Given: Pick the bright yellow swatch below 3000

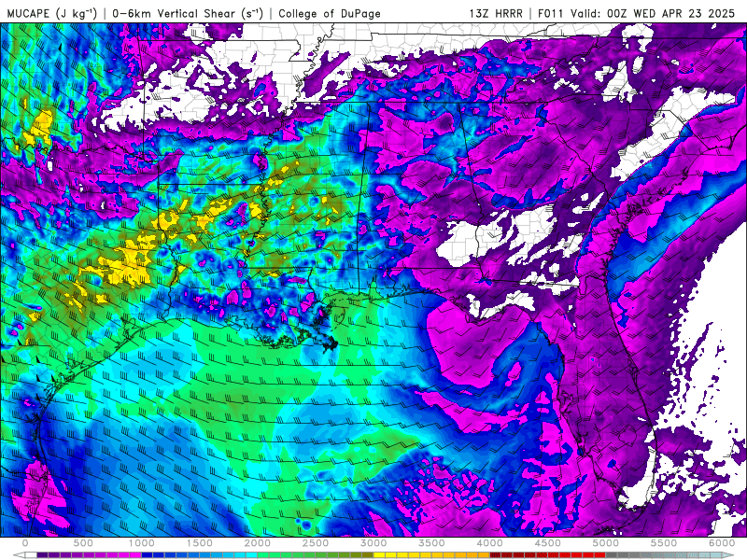Looking at the screenshot, I should point(379,554).
